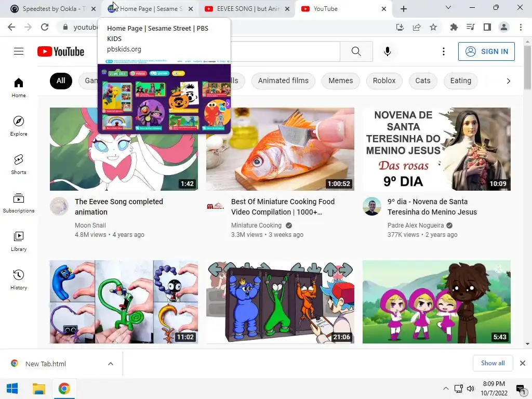Click 'Best Of Miniature Cooking Food' title
The height and width of the screenshot is (399, 532).
pos(283,207)
